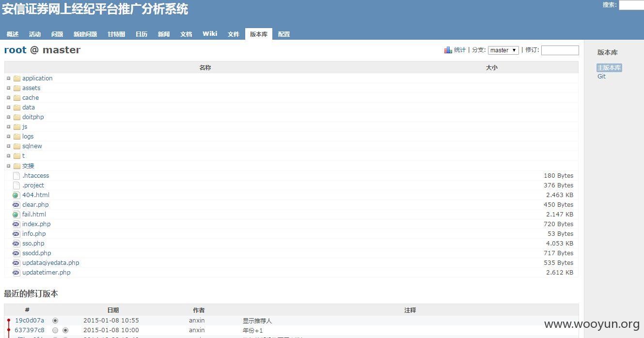Expand the t folder
644x338 pixels.
[8, 155]
